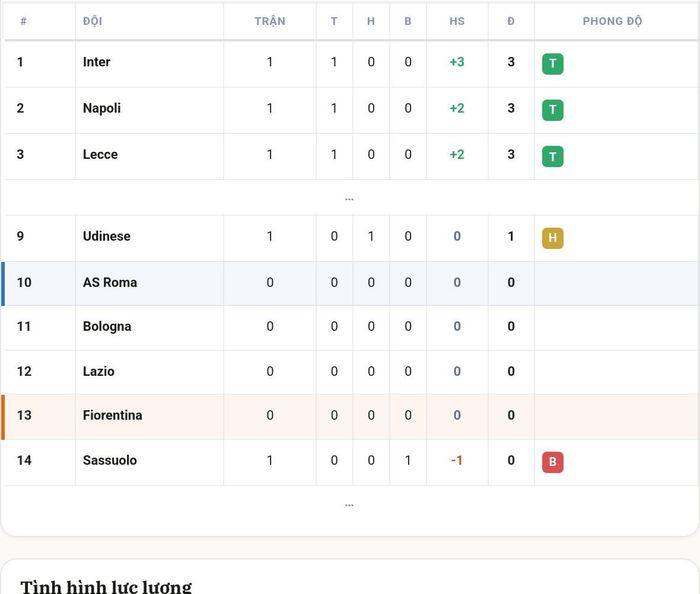Click Lecce's green T form badge
Viewport: 700px width, 594px height.
click(552, 156)
